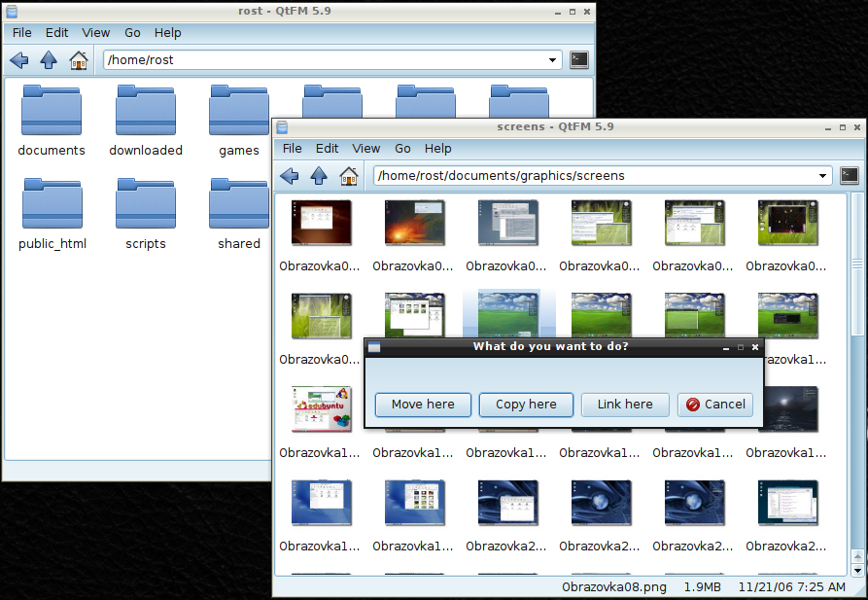This screenshot has height=600, width=868.
Task: Click the /home/rost path field
Action: pos(332,60)
